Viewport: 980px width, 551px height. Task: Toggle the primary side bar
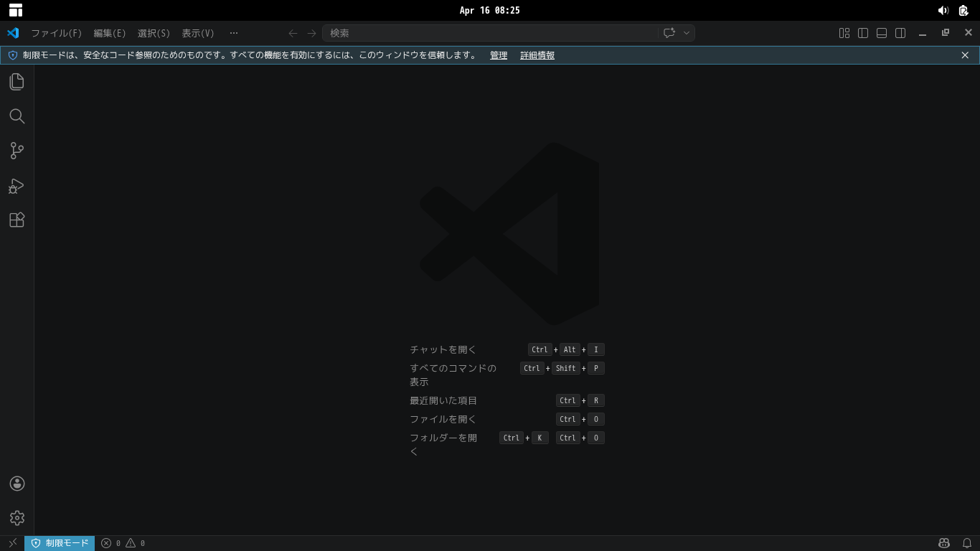pos(863,33)
